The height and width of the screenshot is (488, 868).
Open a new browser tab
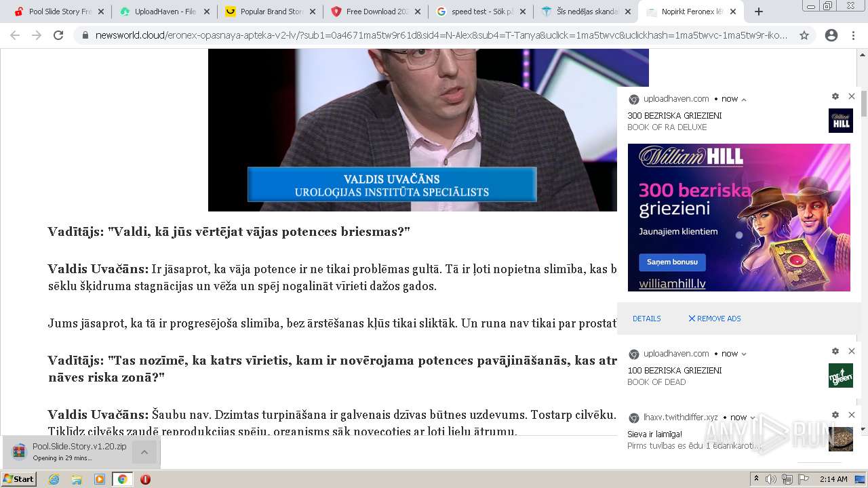tap(758, 12)
